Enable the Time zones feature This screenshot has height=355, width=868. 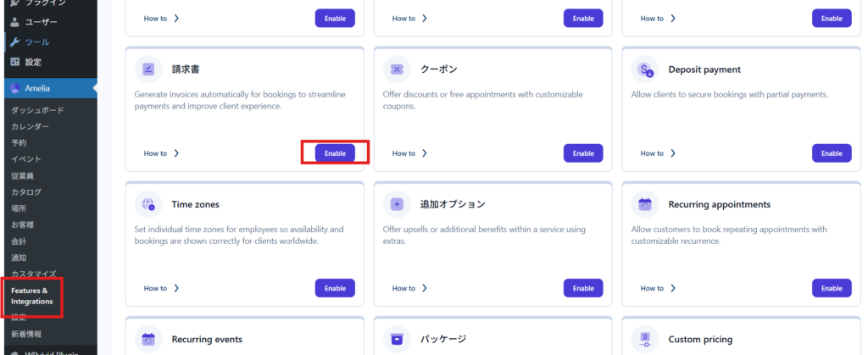pos(335,288)
